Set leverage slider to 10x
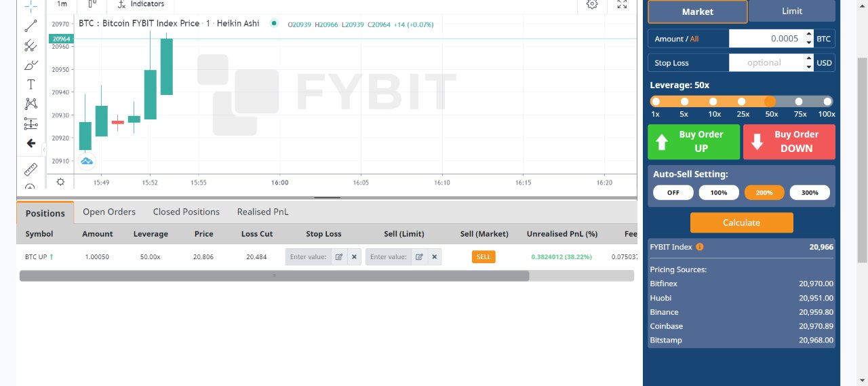868x386 pixels. [x=714, y=101]
